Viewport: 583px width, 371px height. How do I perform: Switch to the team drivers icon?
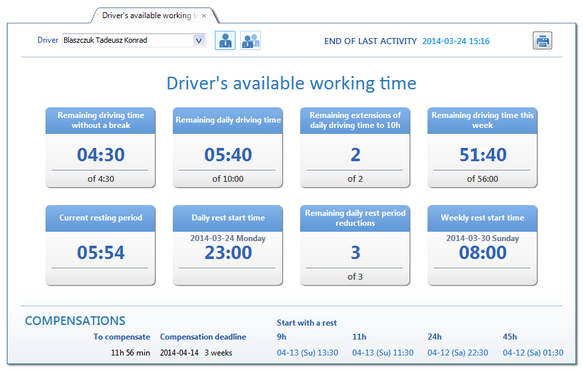click(x=251, y=41)
